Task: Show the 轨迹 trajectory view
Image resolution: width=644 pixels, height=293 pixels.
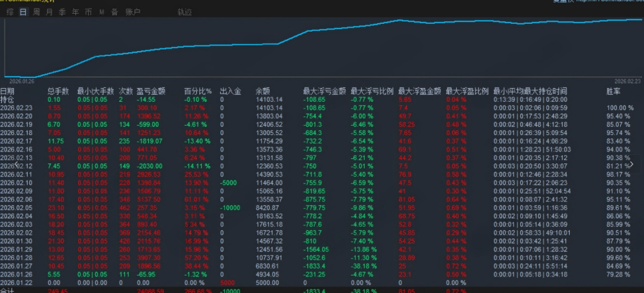Action: [x=185, y=13]
